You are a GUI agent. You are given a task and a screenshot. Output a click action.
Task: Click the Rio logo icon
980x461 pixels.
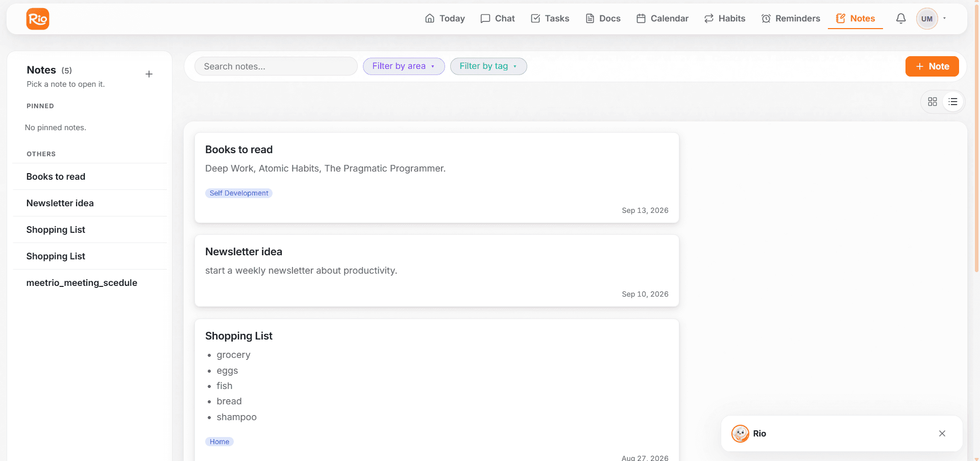(x=38, y=19)
